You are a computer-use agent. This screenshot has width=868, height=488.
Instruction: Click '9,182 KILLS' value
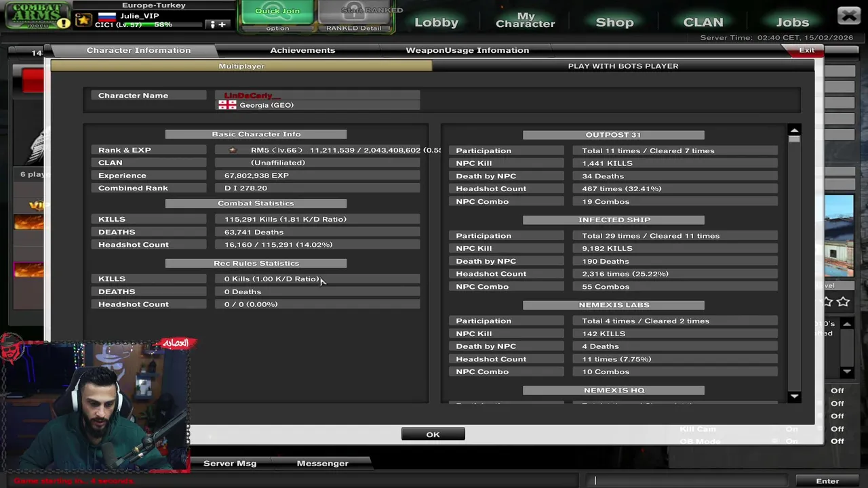pyautogui.click(x=607, y=248)
